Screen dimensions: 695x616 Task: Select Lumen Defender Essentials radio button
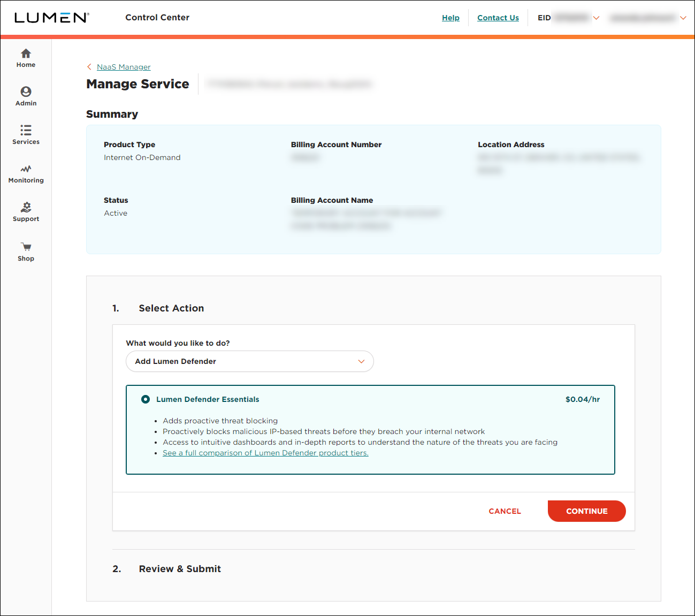[145, 399]
